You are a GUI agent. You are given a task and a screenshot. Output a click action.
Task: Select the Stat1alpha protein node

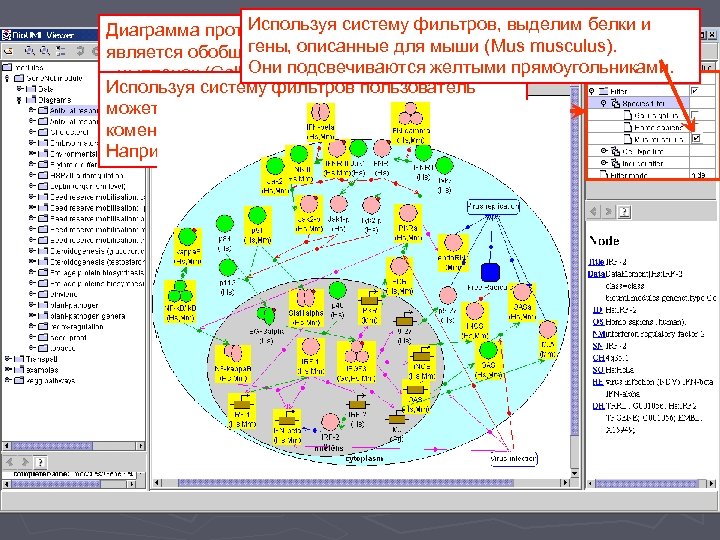[x=306, y=307]
